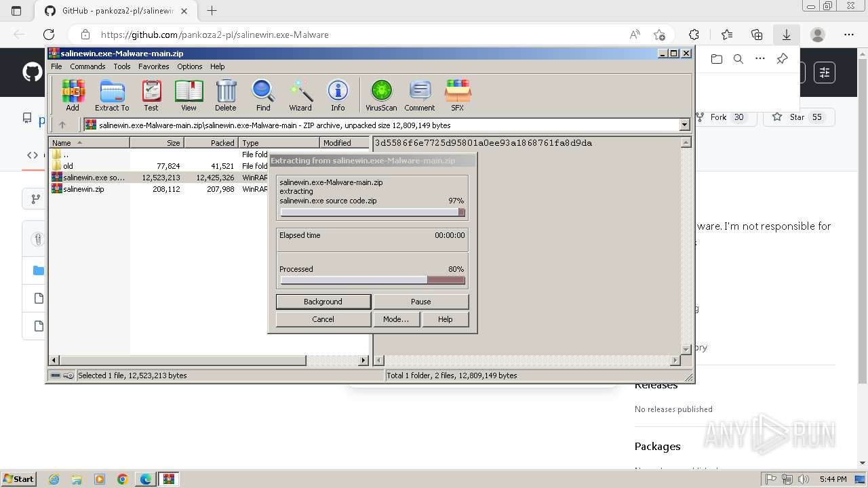Click the GitHub Star button

click(799, 117)
